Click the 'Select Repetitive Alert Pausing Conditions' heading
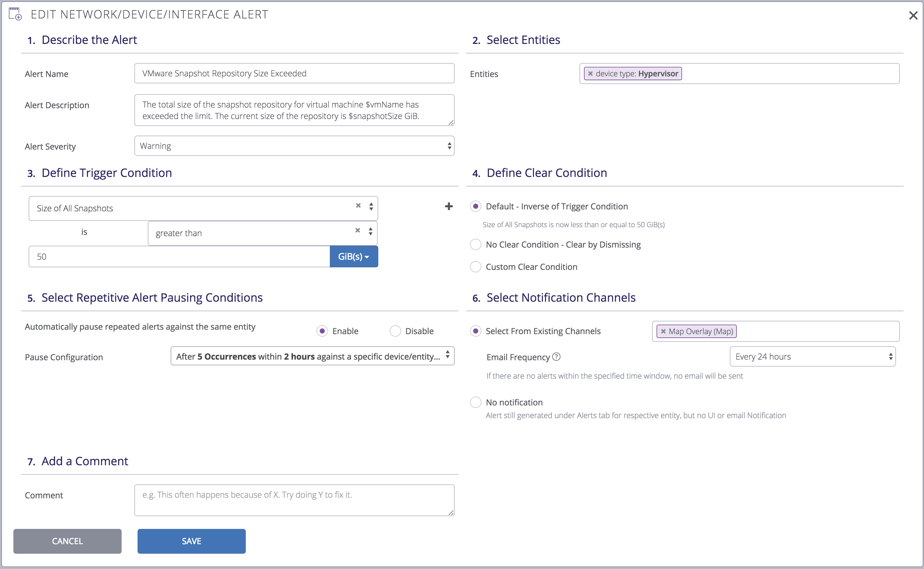This screenshot has height=569, width=924. [152, 298]
